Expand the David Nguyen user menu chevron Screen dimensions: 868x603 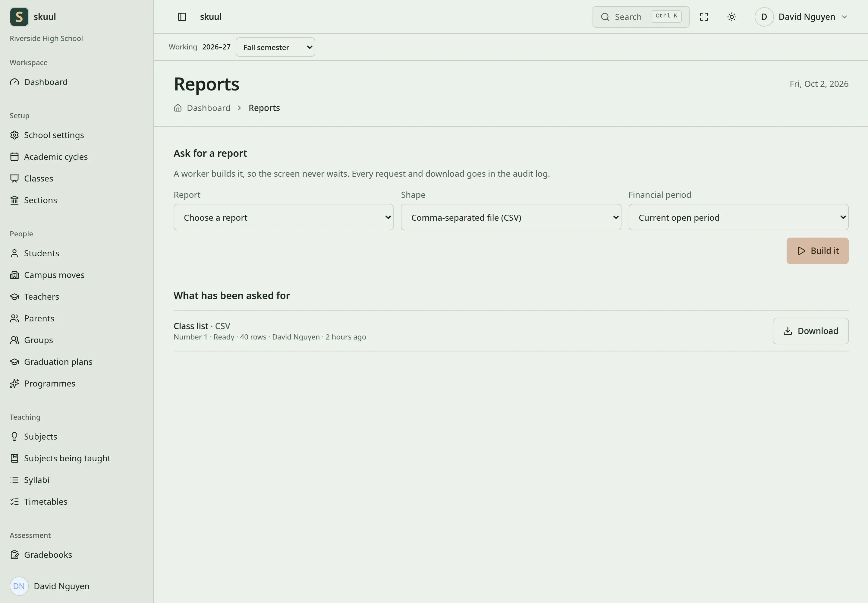click(x=844, y=17)
